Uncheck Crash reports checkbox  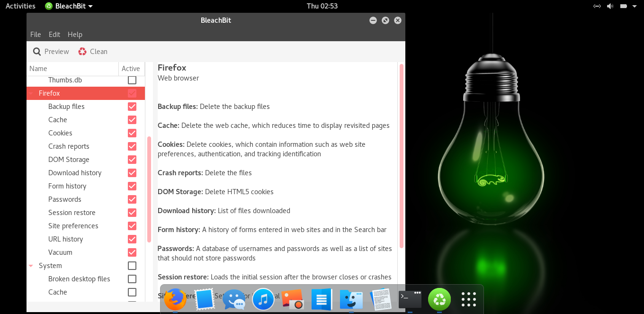tap(132, 146)
